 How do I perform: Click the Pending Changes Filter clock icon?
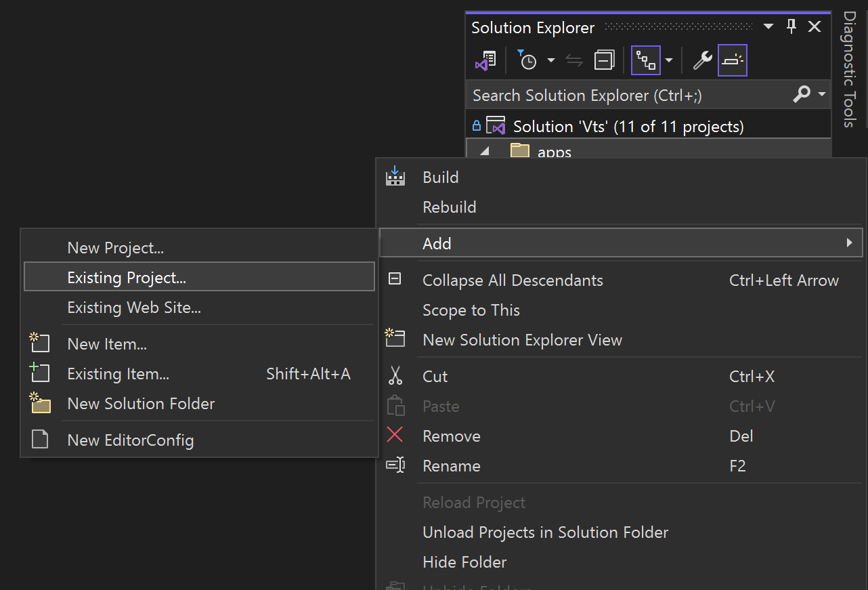click(527, 60)
